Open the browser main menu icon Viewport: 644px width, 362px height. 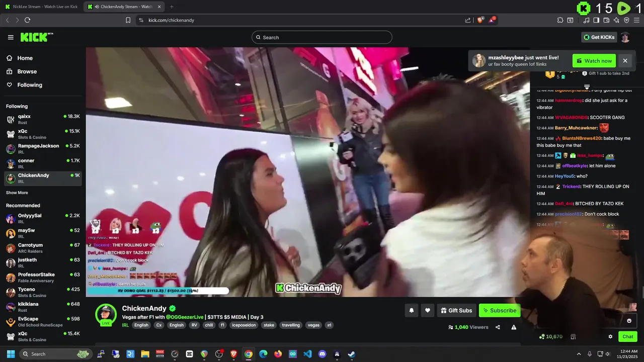[x=636, y=20]
